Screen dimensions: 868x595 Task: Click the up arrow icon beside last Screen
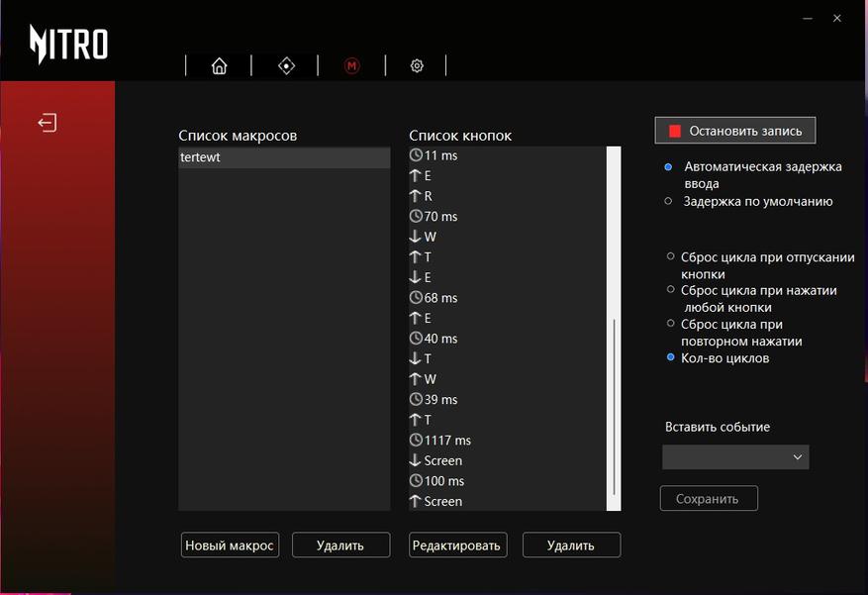[x=415, y=501]
